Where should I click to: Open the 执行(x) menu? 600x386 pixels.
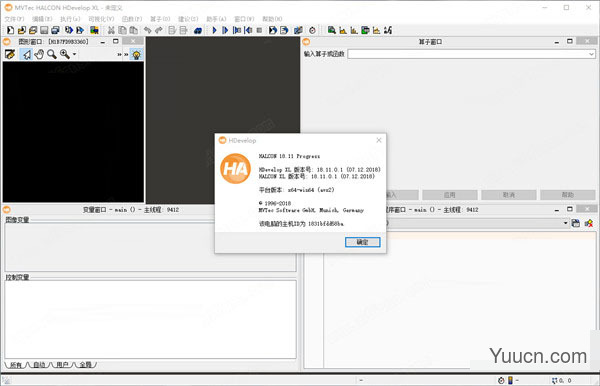70,19
